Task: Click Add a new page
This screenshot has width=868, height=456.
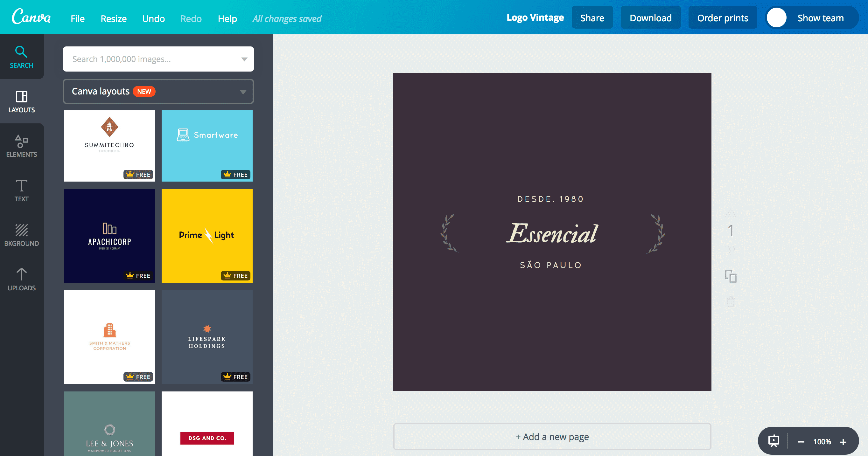Action: 552,437
